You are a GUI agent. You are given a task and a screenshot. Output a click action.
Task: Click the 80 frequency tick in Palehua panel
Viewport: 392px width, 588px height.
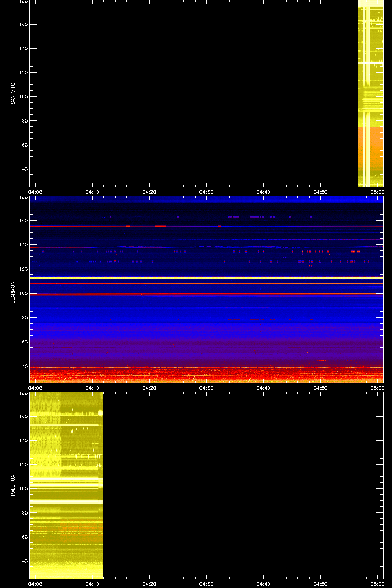point(24,513)
